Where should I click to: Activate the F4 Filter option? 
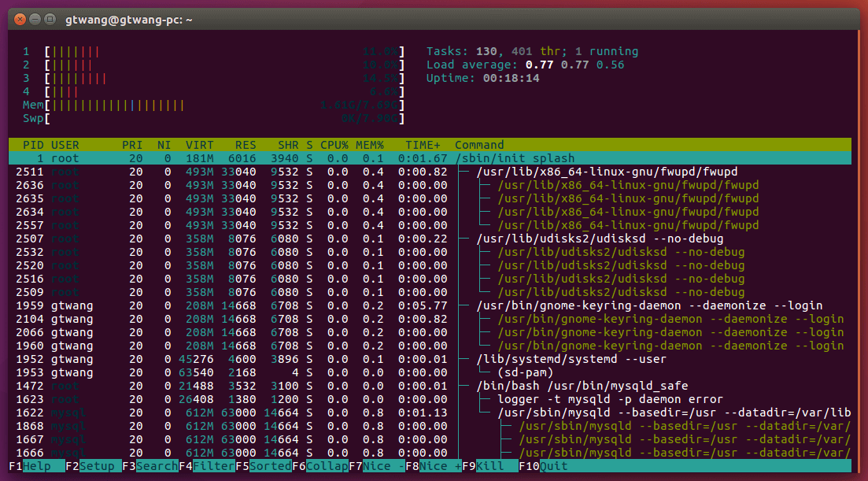pos(213,466)
